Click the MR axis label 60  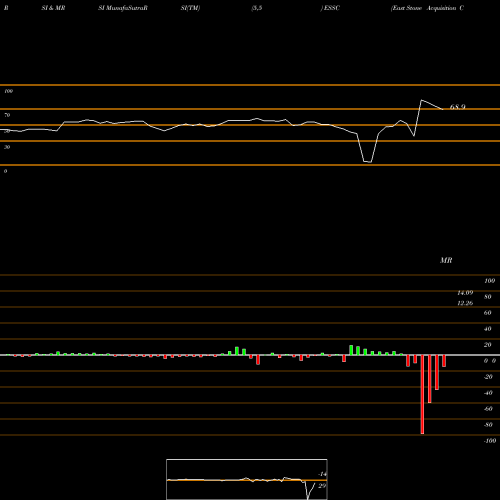pos(488,313)
